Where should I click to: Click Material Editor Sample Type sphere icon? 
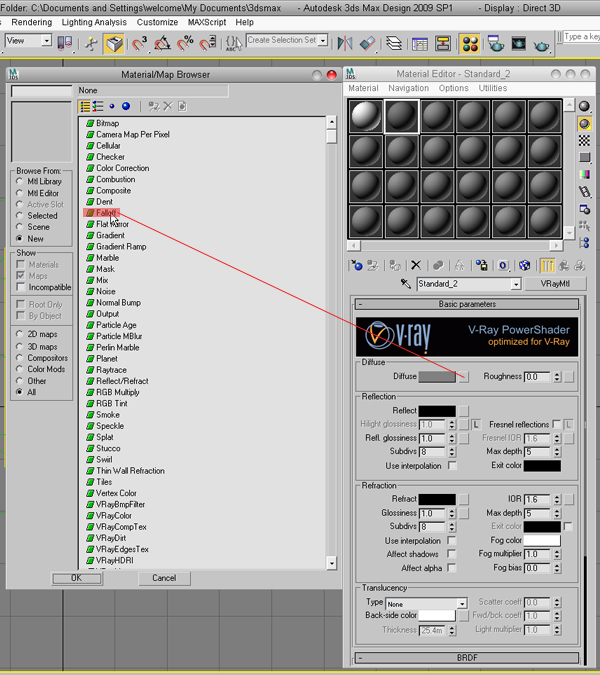coord(584,106)
